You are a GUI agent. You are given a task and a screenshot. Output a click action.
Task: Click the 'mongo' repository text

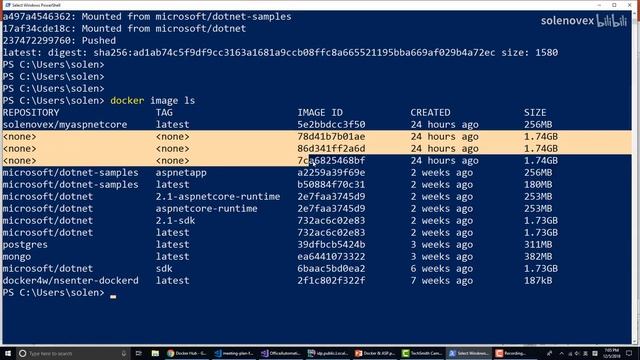click(x=17, y=256)
